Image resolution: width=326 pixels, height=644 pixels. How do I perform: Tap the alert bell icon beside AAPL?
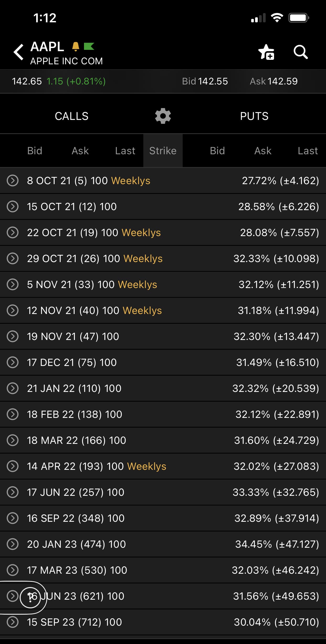click(76, 46)
